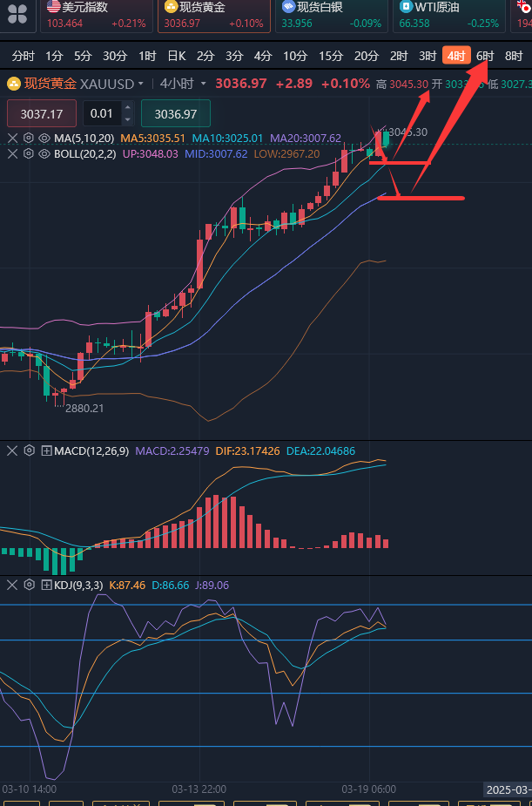Open BOLL indicator settings hexagon icon
The height and width of the screenshot is (806, 532).
pos(29,153)
